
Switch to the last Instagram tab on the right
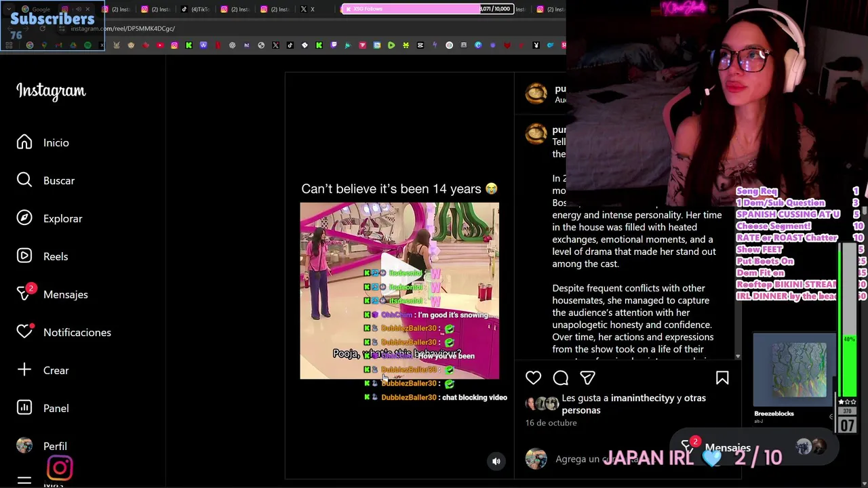click(551, 9)
